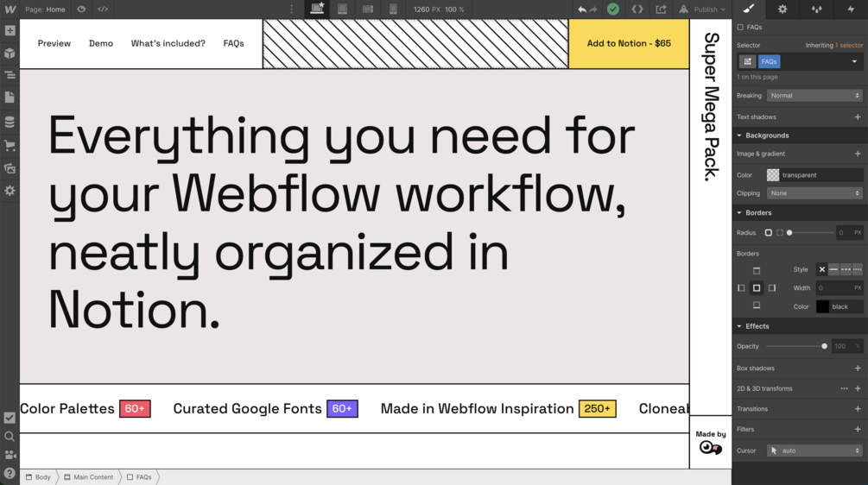Select bottom border side
The width and height of the screenshot is (868, 485).
(x=757, y=305)
